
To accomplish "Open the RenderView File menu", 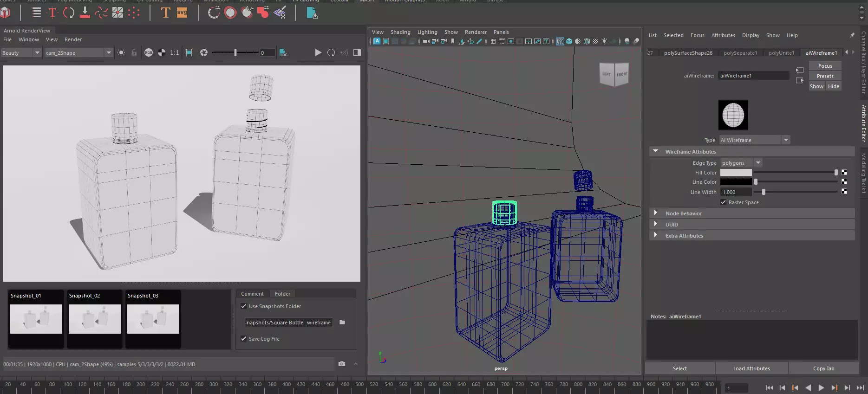I will [7, 39].
